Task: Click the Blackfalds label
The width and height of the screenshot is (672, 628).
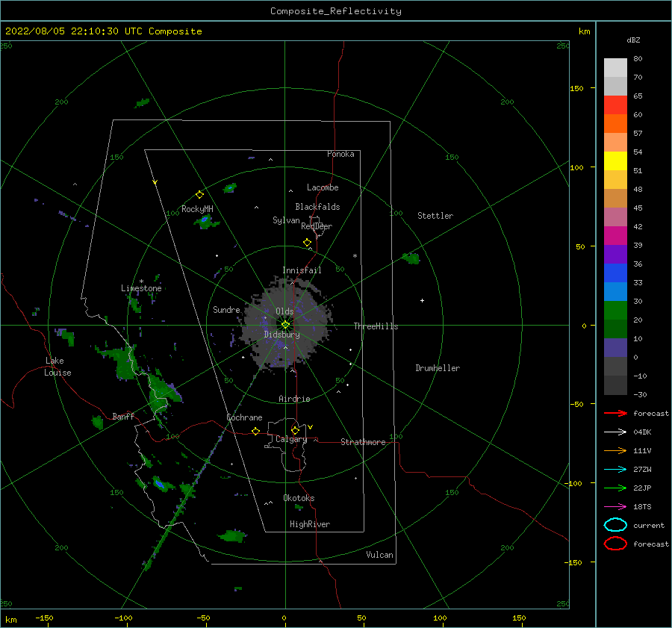Action: 317,207
